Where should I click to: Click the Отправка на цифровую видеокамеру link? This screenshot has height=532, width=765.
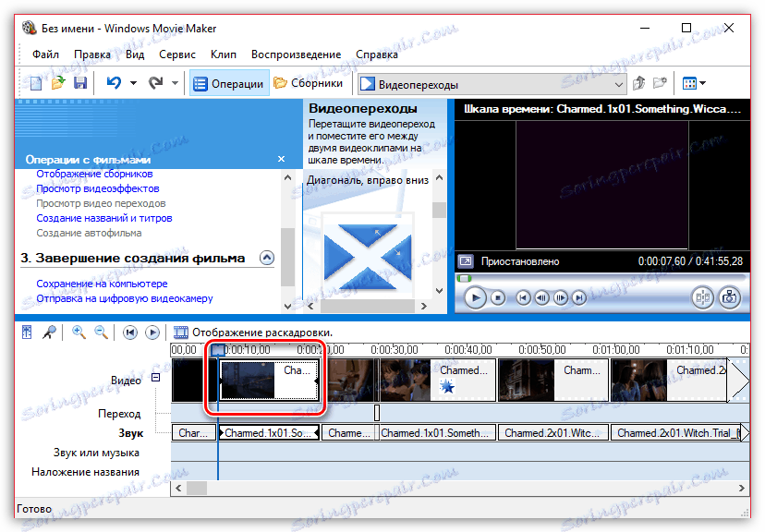125,298
